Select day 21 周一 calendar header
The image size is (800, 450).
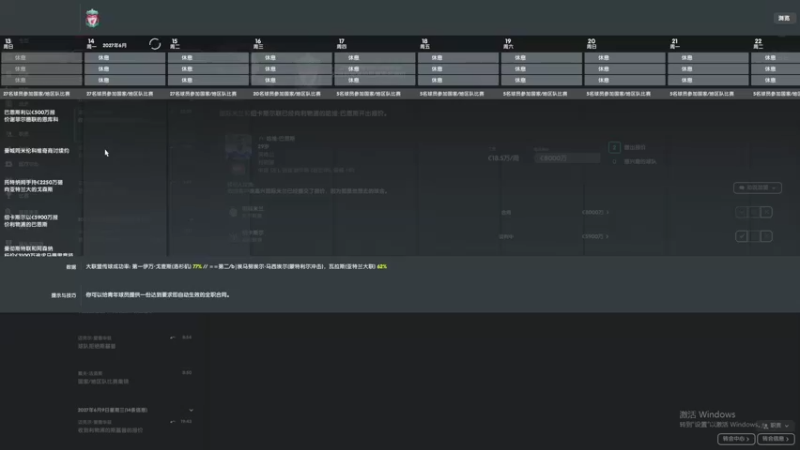click(x=674, y=43)
